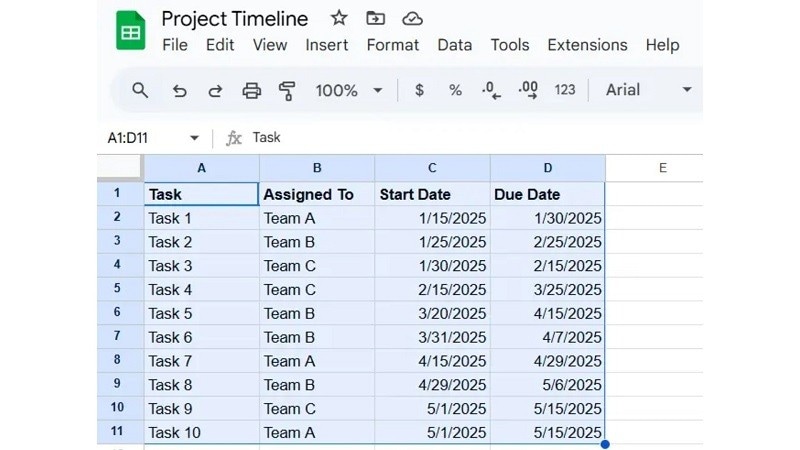Check the cloud save status icon
Image resolution: width=800 pixels, height=450 pixels.
coord(412,19)
